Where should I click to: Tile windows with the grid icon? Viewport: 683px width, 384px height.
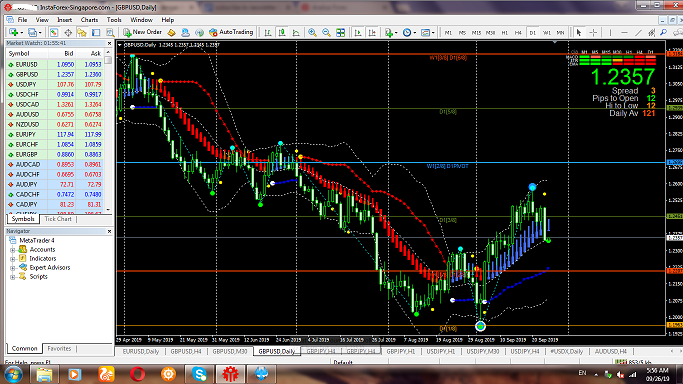point(341,33)
